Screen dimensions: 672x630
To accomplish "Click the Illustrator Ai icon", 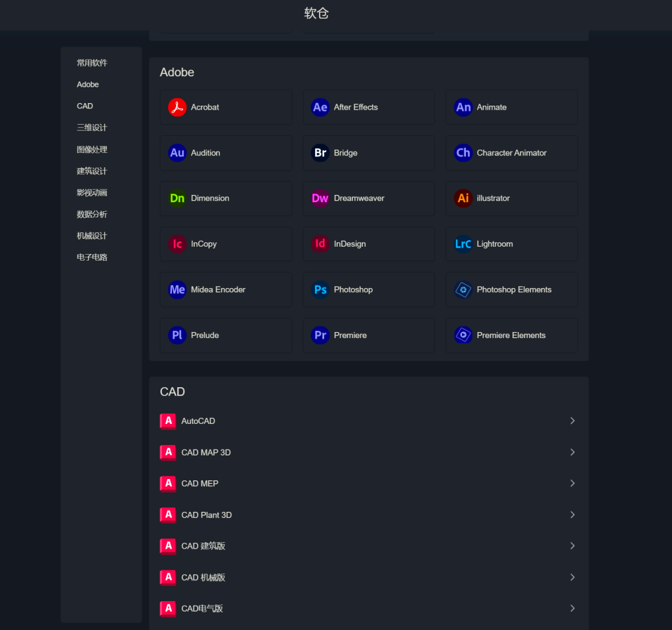I will [463, 198].
